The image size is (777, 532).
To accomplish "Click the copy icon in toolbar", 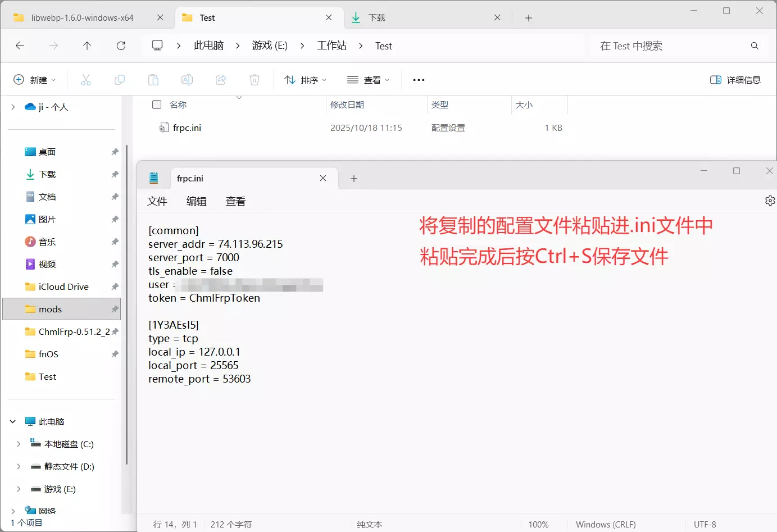I will pos(120,80).
